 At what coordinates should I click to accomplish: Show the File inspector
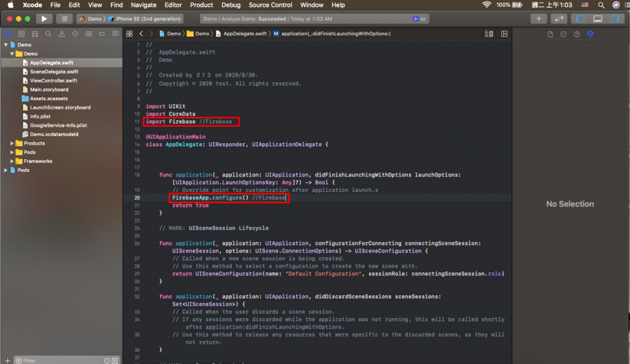point(550,34)
